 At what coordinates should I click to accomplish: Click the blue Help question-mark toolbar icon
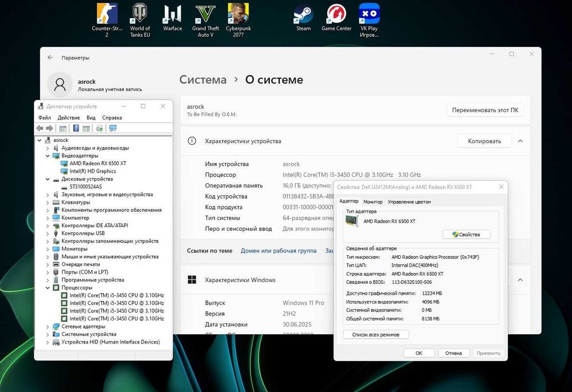76,128
